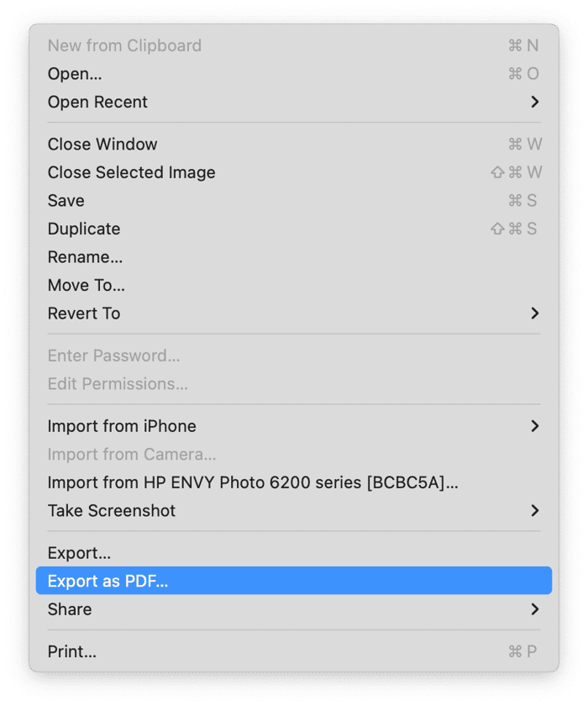Click New from Clipboard
Viewport: 588px width, 706px height.
point(124,45)
